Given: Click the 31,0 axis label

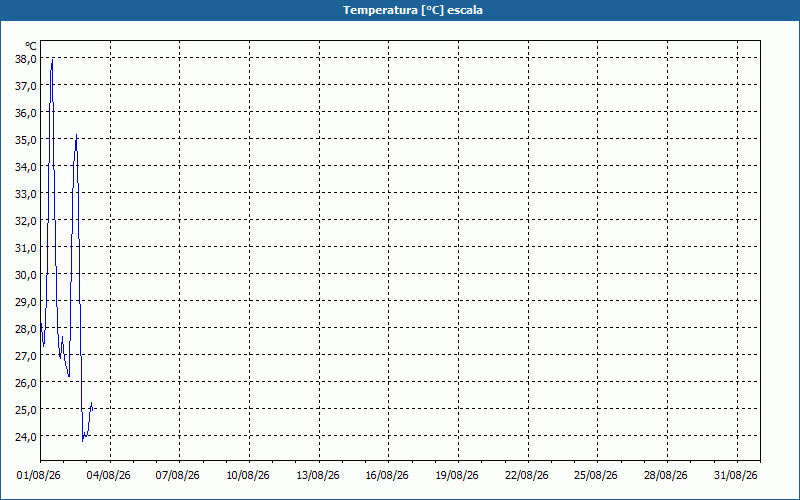Looking at the screenshot, I should [x=26, y=248].
